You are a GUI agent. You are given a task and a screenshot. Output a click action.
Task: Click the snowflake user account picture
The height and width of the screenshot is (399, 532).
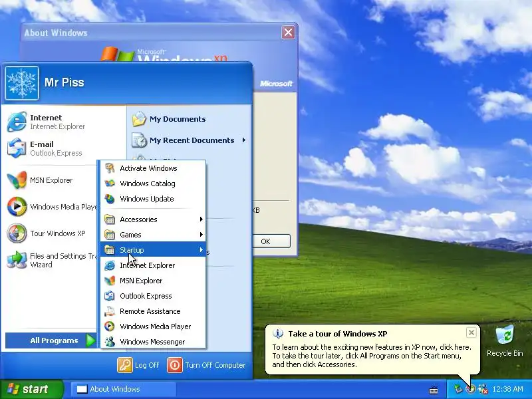click(22, 82)
